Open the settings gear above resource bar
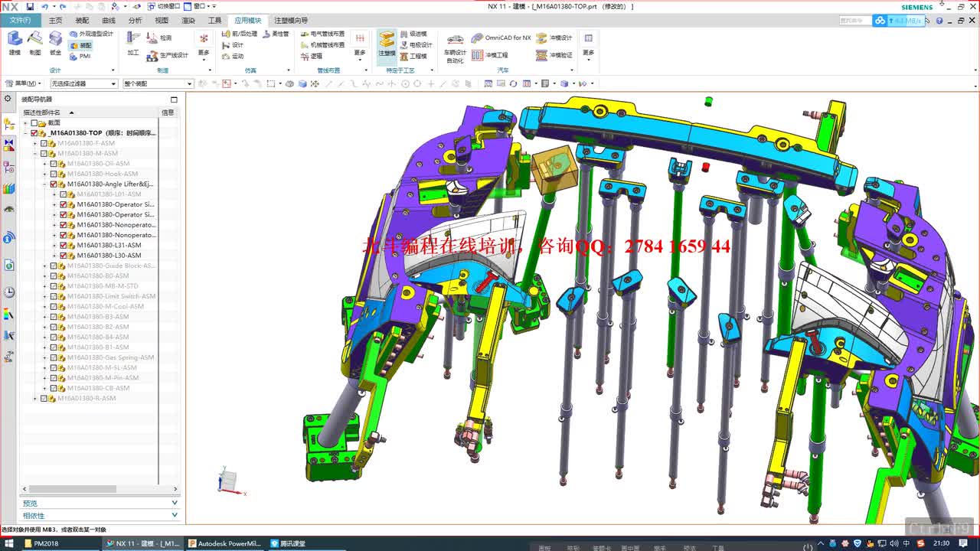 (x=8, y=99)
